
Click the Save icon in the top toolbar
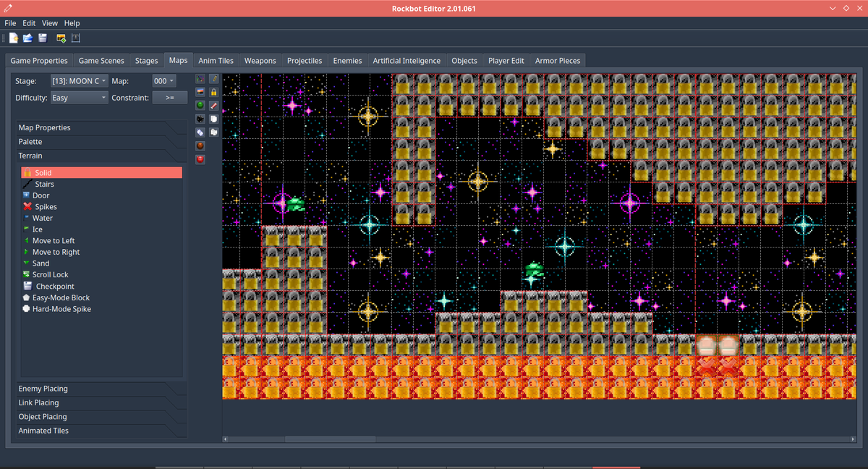[42, 38]
